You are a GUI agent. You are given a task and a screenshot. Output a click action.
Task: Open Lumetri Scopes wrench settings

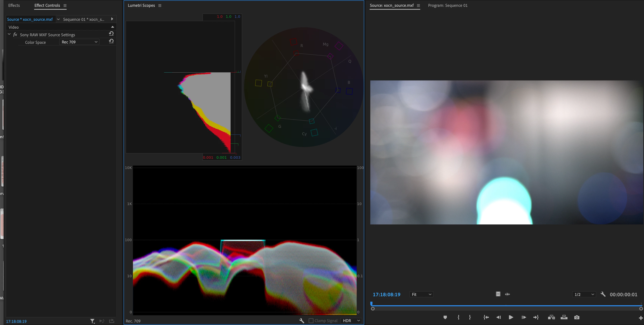point(302,321)
